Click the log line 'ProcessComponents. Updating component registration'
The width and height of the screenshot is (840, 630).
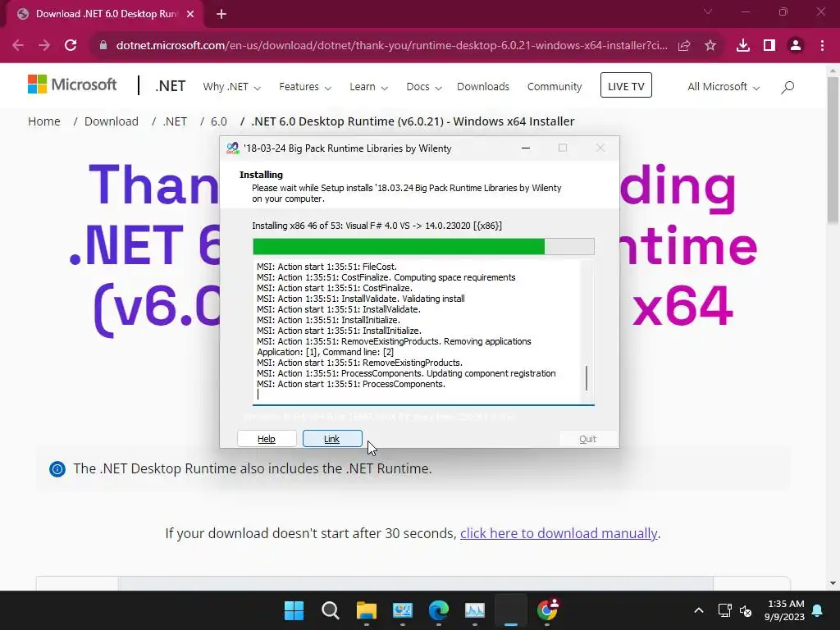click(406, 373)
